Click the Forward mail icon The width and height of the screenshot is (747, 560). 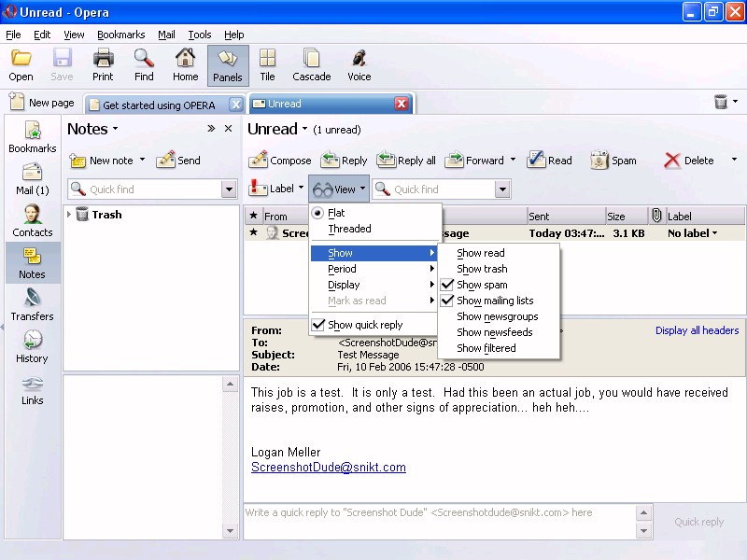tap(476, 161)
